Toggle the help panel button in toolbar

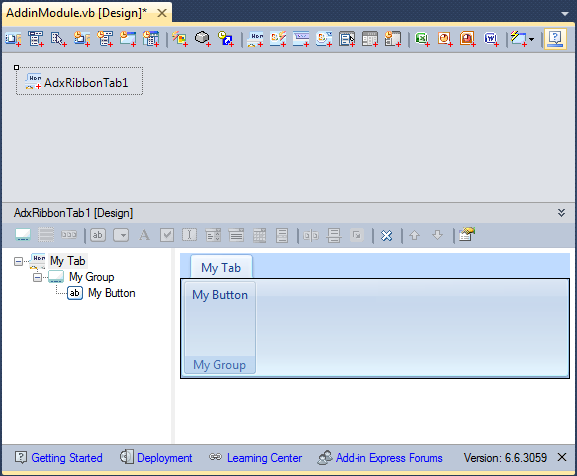555,39
